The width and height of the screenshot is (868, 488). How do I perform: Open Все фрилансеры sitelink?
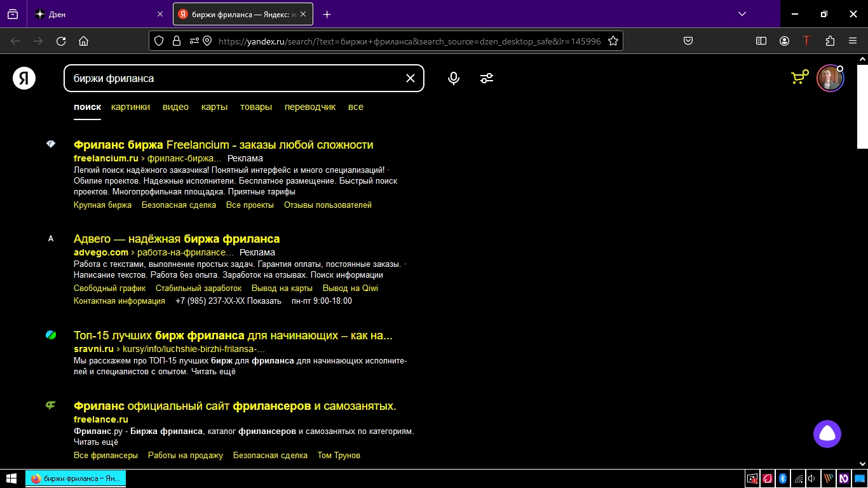tap(105, 456)
